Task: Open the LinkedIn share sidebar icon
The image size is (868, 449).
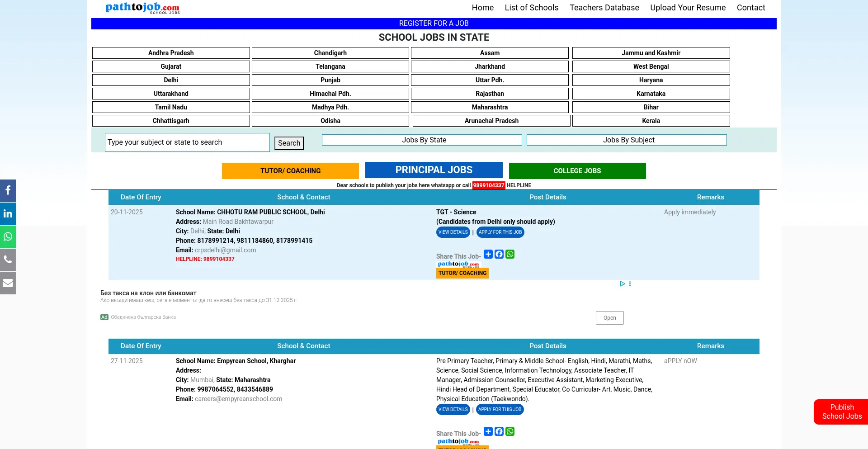Action: [8, 214]
